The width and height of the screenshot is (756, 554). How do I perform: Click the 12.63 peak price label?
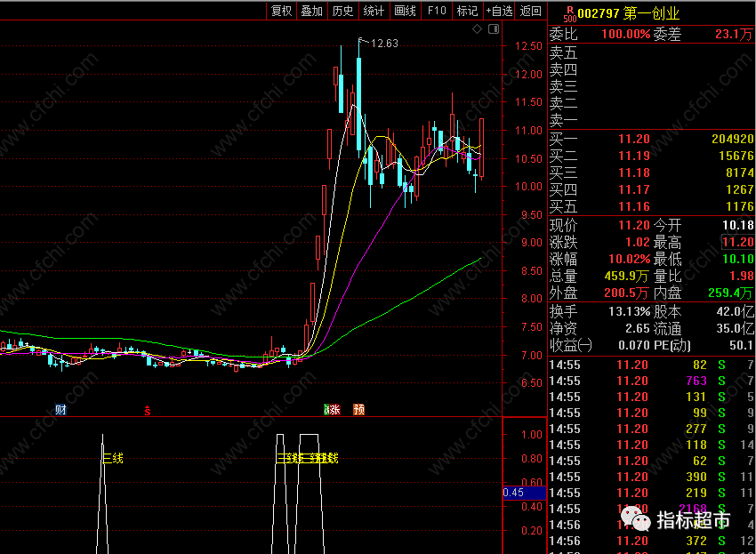click(385, 44)
